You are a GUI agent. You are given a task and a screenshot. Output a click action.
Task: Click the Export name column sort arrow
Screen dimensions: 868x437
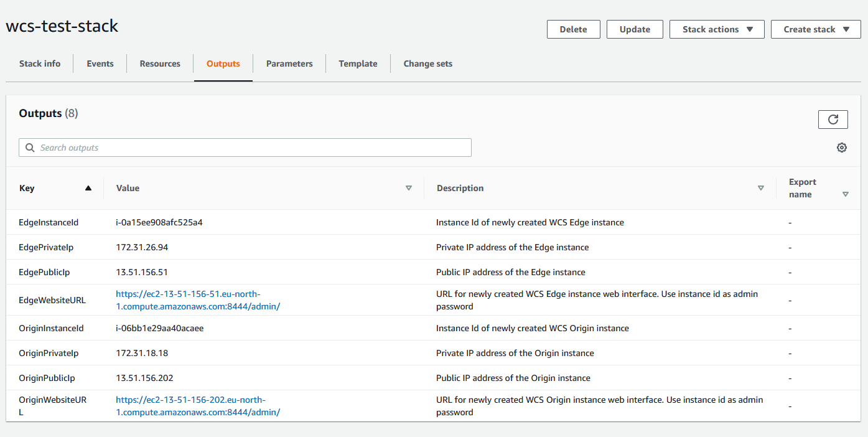pos(845,194)
